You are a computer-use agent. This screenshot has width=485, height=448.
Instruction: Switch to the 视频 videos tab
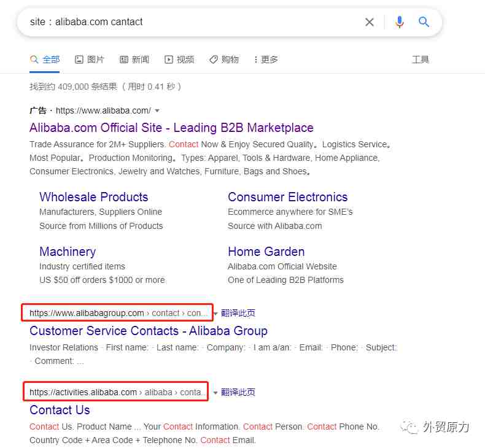tap(179, 60)
